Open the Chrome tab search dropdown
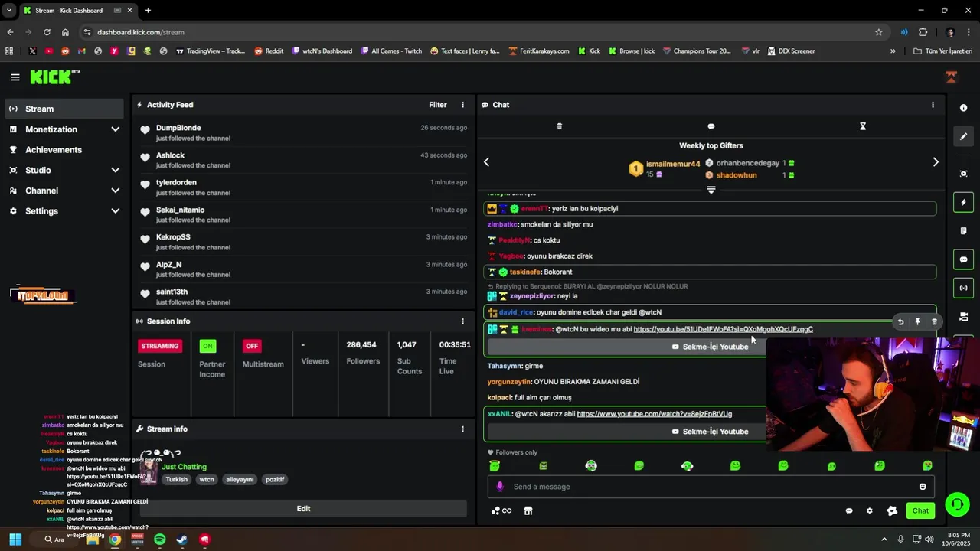 click(8, 11)
